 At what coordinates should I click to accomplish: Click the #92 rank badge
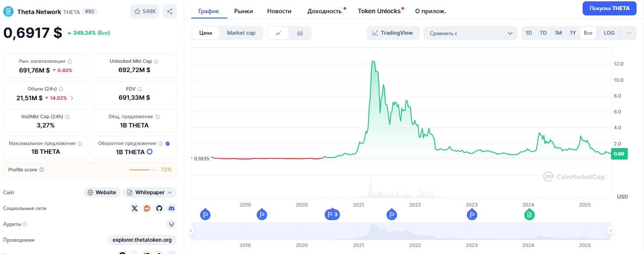tap(90, 11)
